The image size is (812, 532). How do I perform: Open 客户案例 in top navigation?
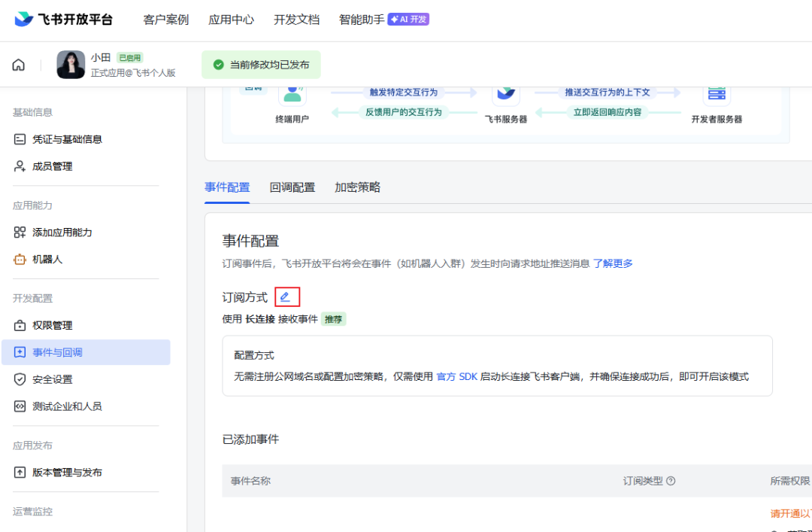[165, 20]
